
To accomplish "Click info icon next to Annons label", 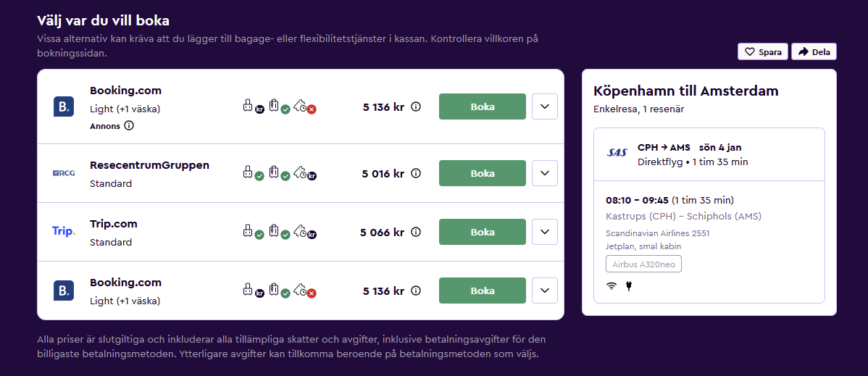I will pos(129,126).
